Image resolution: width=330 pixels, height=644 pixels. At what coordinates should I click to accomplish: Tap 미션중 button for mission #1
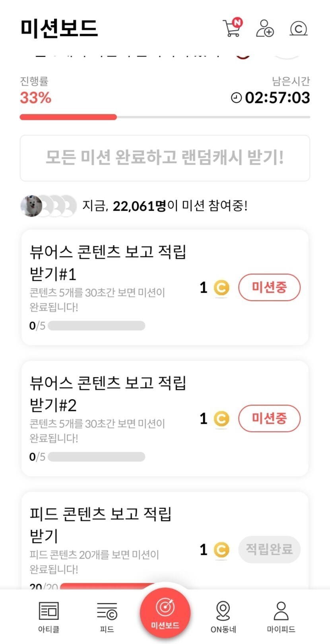tap(269, 287)
